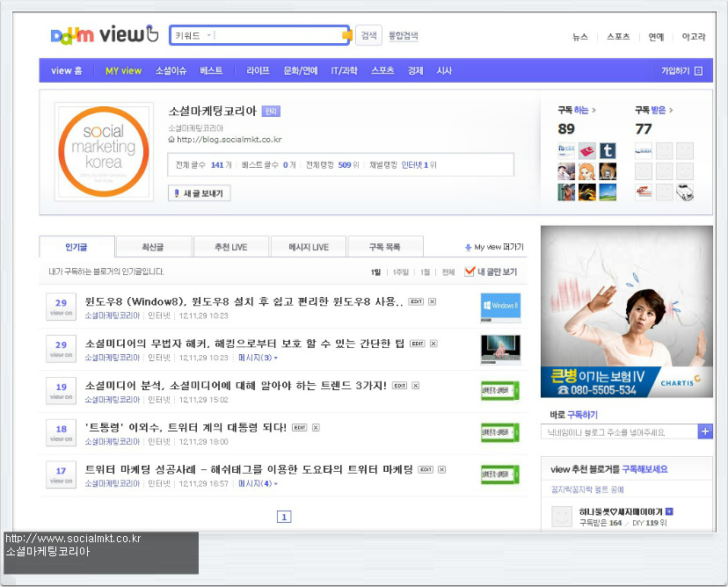Click the 새 글 보내기 button

coord(200,193)
